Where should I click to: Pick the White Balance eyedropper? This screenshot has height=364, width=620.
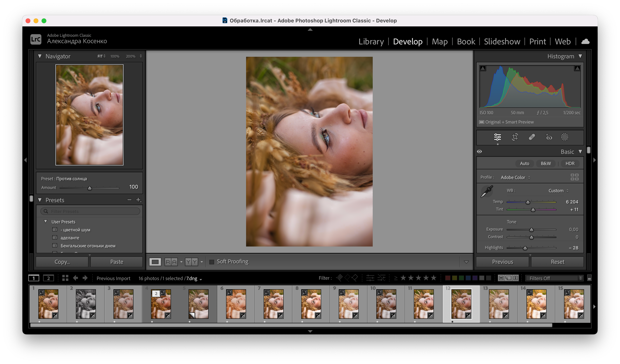[486, 192]
